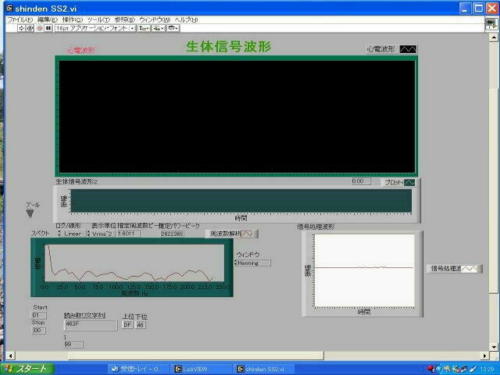Toggle the frequency analysis plot legend
Image resolution: width=500 pixels, height=375 pixels.
(247, 234)
